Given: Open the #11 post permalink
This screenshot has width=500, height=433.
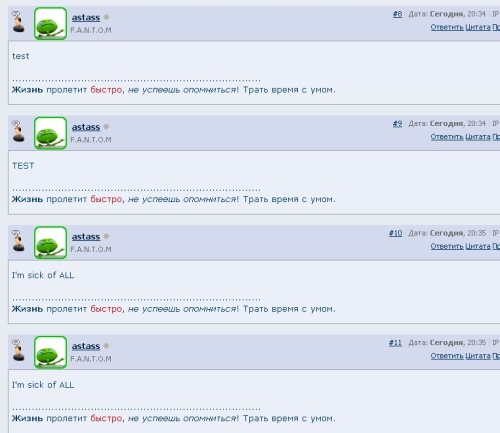Looking at the screenshot, I should 395,343.
